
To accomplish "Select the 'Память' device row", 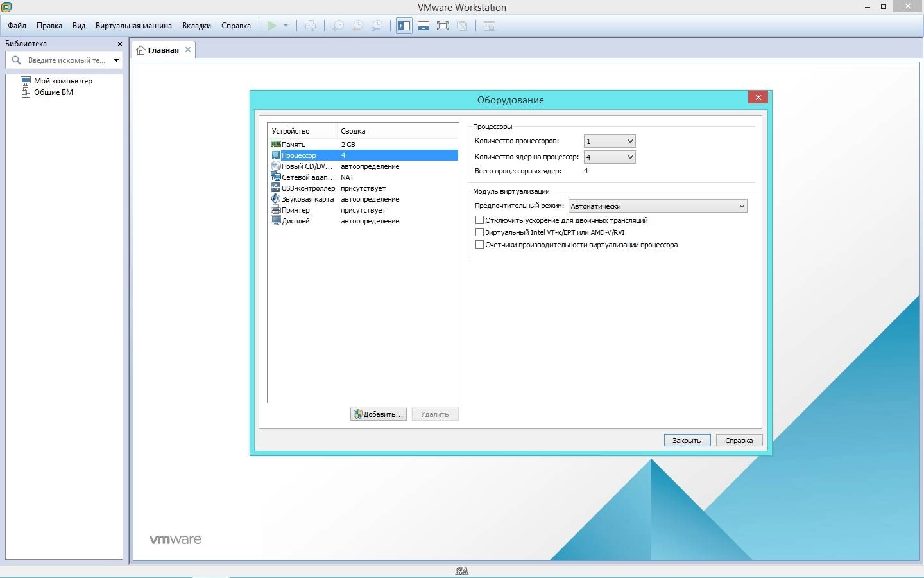I will 363,144.
